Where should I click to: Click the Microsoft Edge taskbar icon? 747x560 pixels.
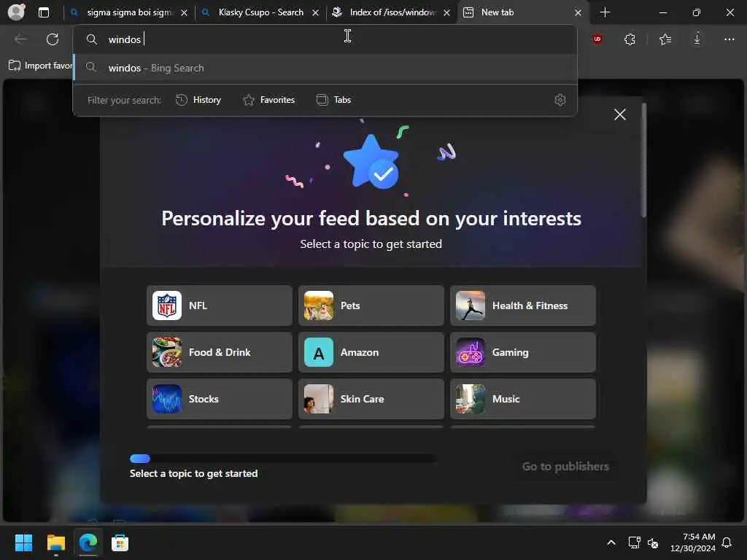(x=88, y=542)
